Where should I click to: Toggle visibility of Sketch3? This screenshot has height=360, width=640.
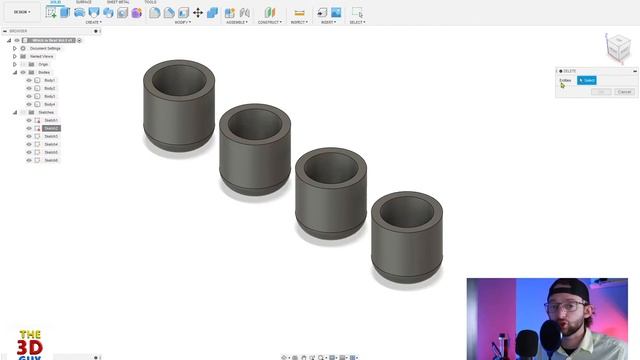coord(29,136)
